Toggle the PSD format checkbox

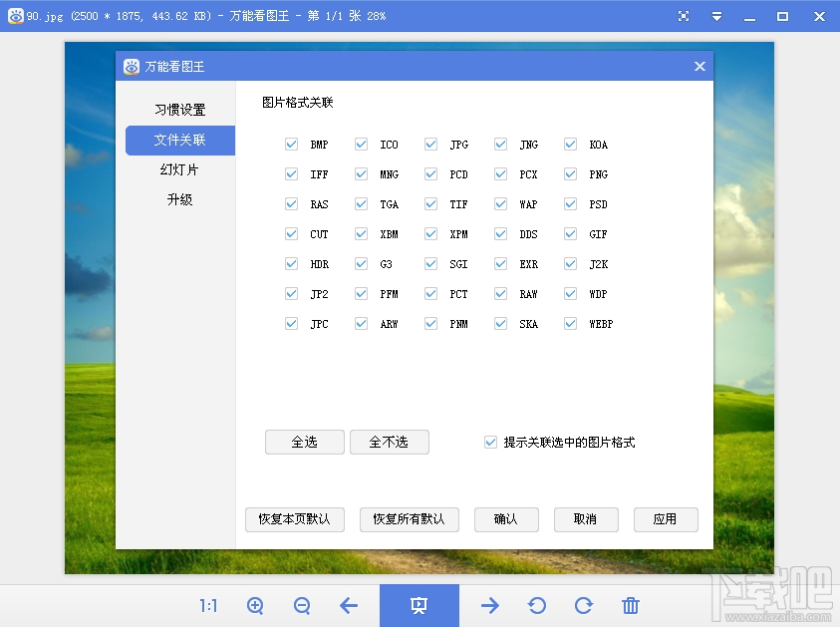570,204
